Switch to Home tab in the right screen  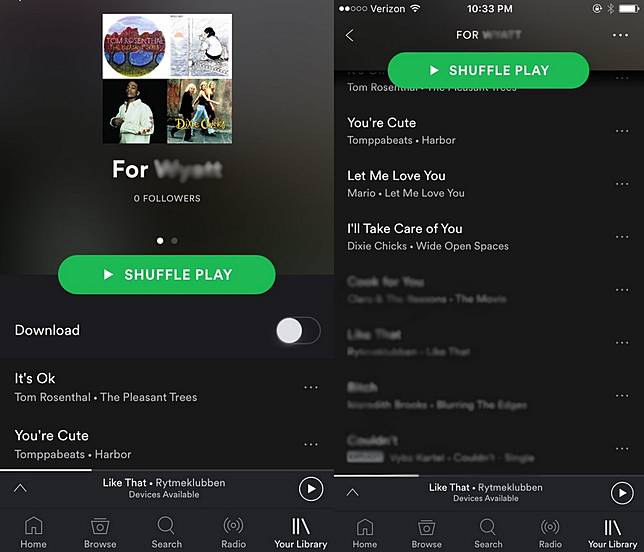pos(365,533)
